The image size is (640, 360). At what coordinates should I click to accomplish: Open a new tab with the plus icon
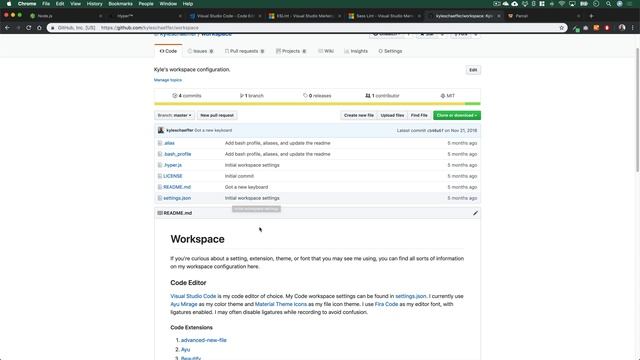[x=591, y=16]
